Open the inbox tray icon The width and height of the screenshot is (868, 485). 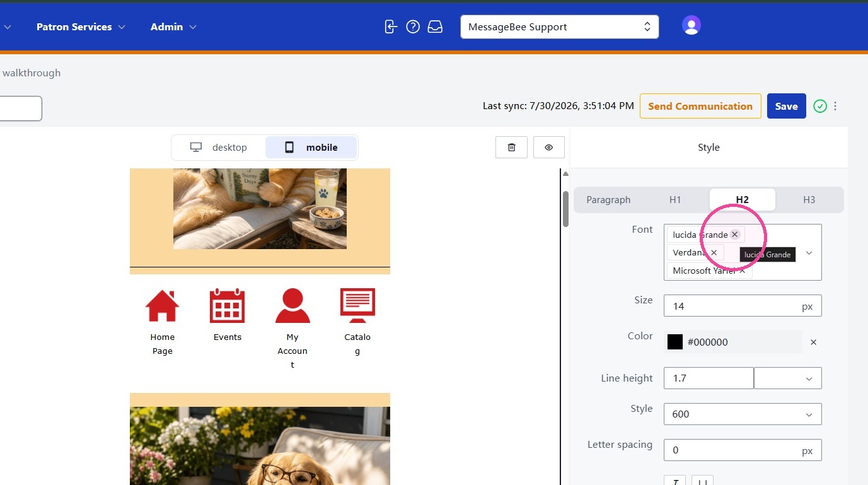point(435,26)
